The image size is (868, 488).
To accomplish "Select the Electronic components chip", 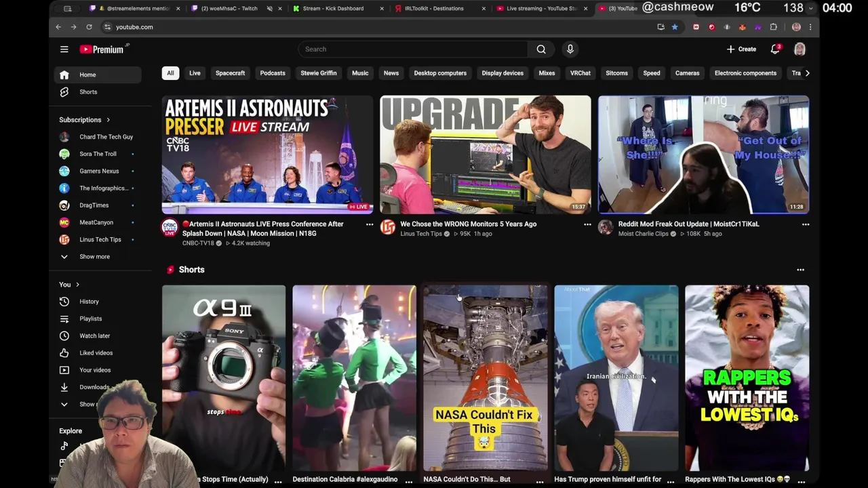I will [x=745, y=73].
